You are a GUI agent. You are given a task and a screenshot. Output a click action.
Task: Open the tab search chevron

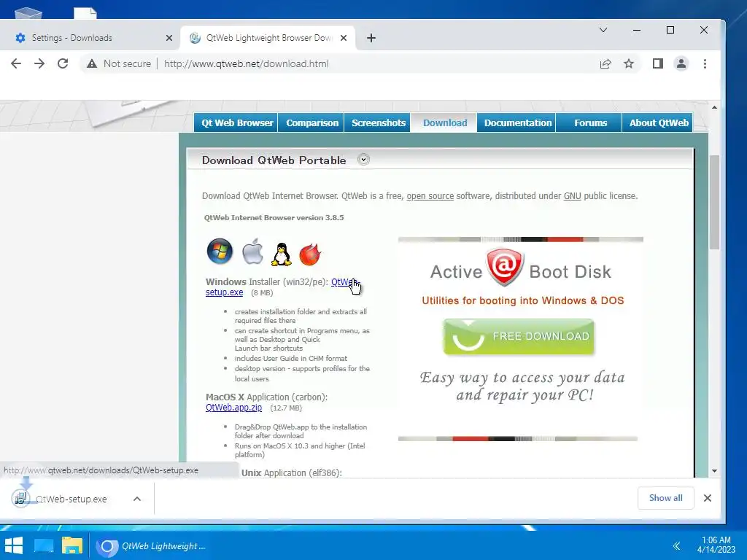point(603,30)
